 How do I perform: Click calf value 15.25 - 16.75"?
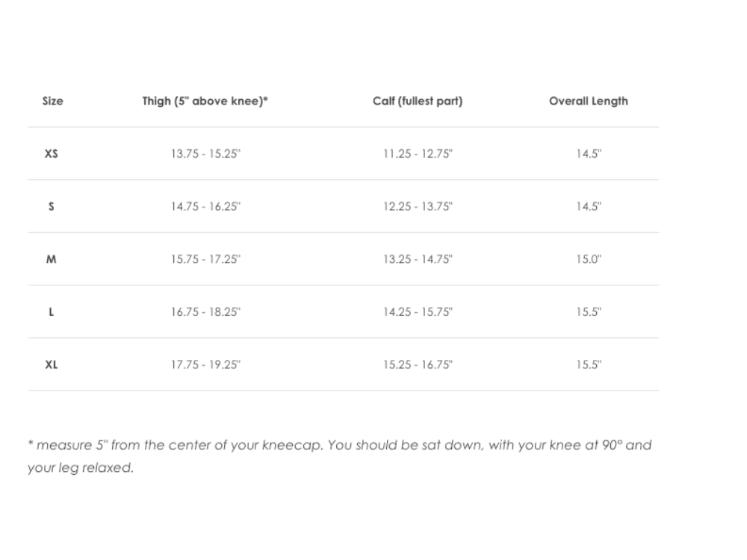pos(418,365)
